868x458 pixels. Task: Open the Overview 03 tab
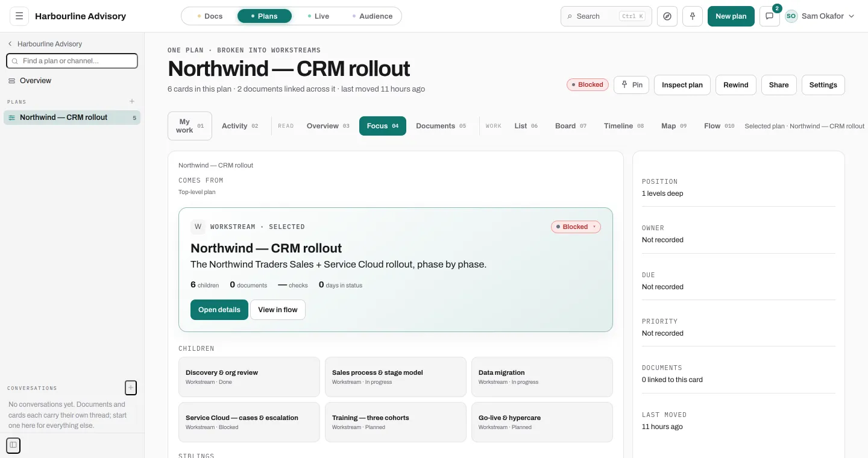pyautogui.click(x=328, y=126)
